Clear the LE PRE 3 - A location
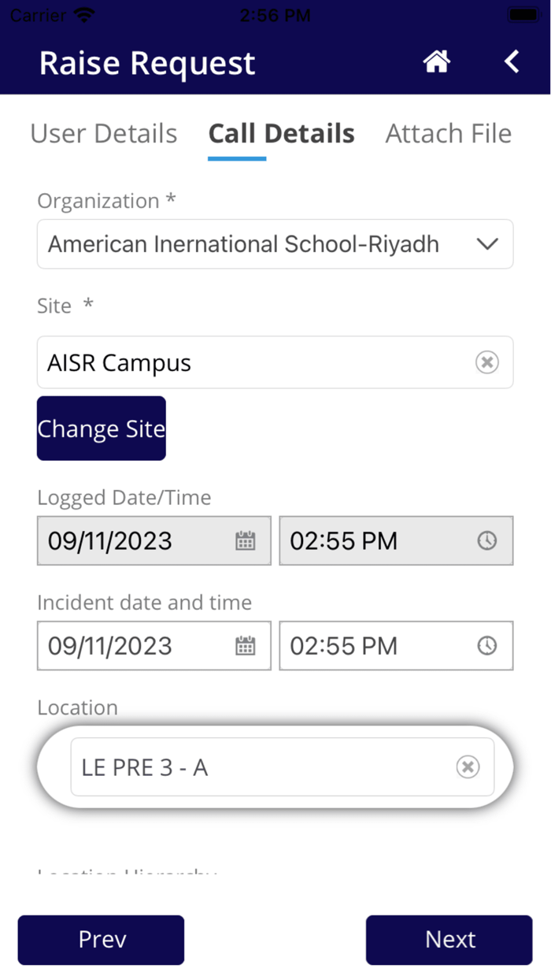551x980 pixels. pos(468,766)
